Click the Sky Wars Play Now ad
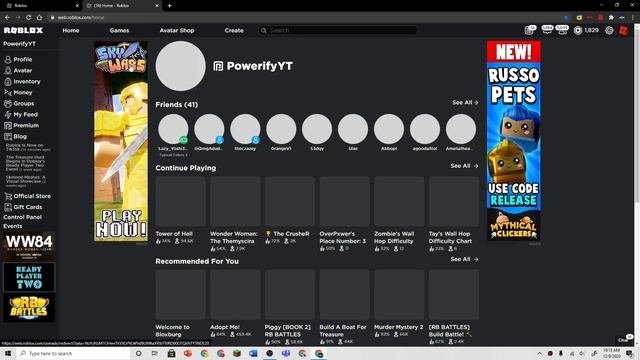640x360 pixels. coord(121,141)
